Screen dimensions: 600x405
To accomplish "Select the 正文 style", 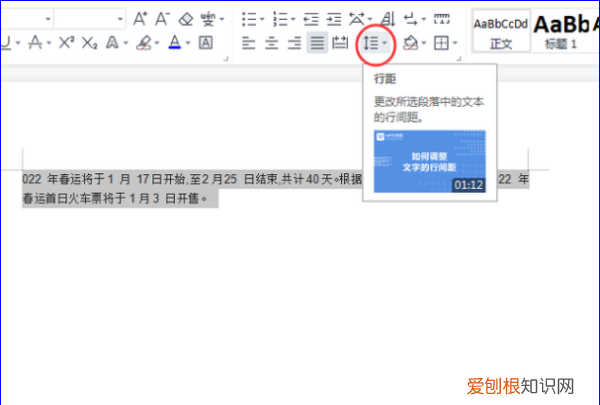I will pos(501,31).
